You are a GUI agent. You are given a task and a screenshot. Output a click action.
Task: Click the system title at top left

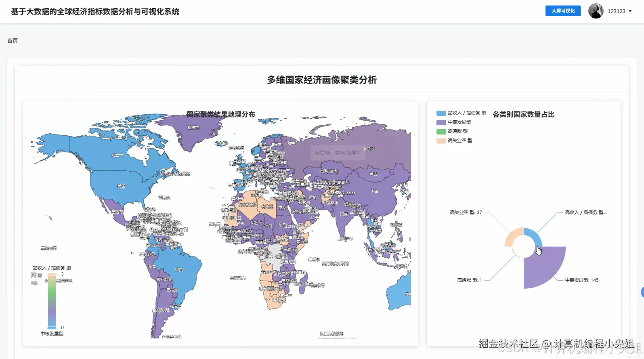95,12
